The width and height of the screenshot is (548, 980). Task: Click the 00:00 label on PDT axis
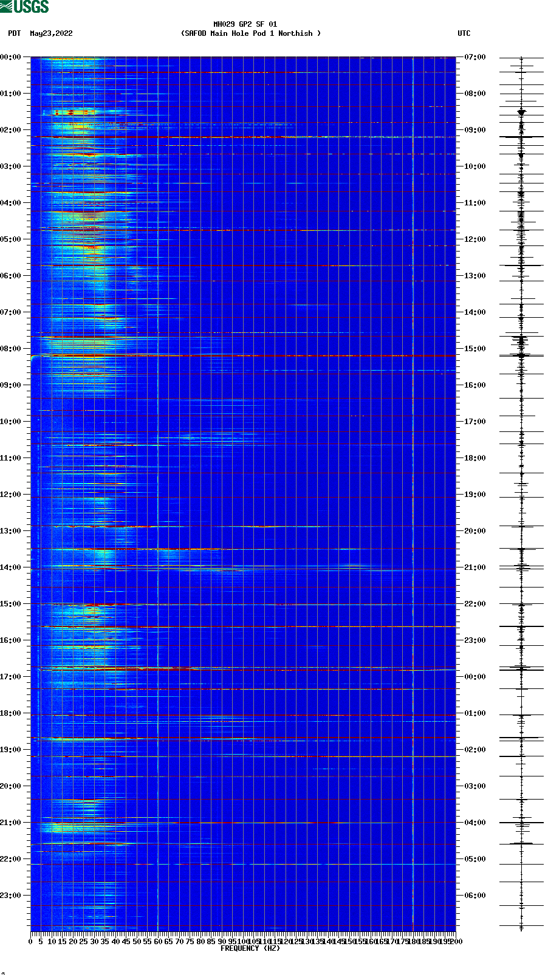point(11,57)
